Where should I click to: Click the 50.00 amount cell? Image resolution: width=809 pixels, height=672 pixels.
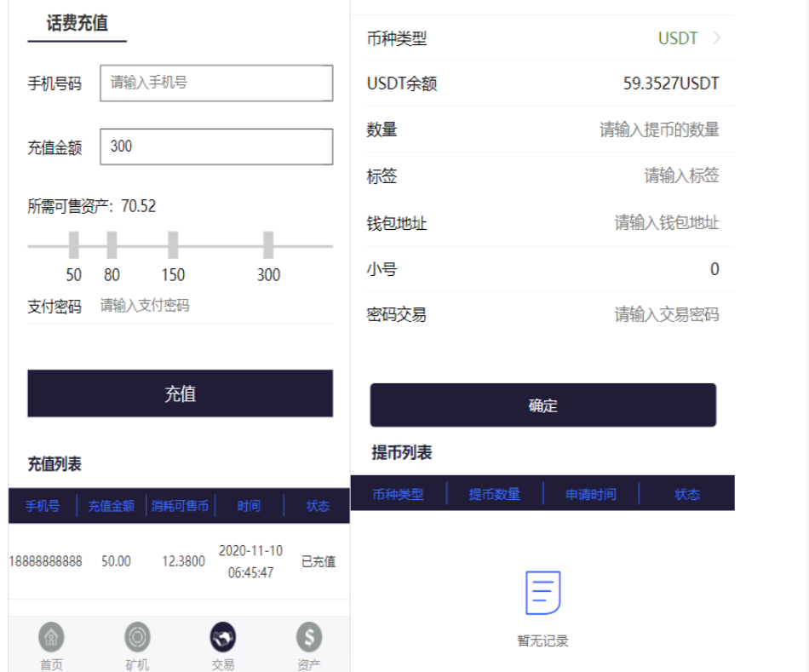[116, 561]
